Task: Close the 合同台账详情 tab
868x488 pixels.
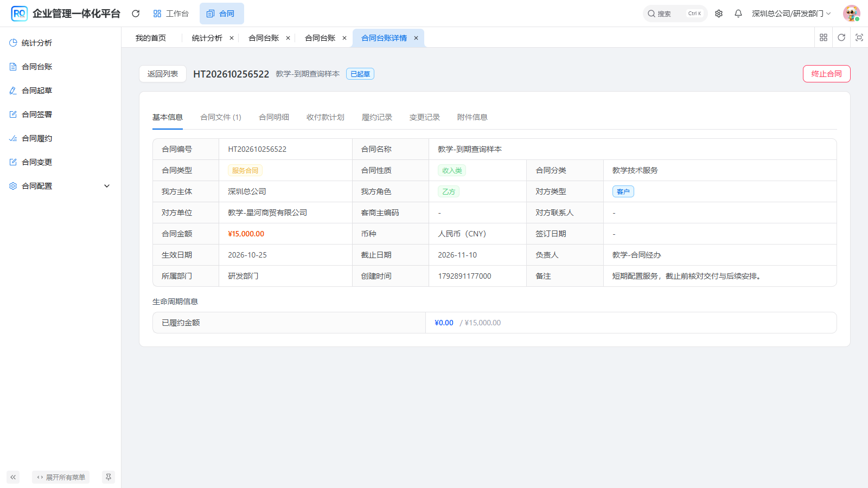Action: [416, 38]
